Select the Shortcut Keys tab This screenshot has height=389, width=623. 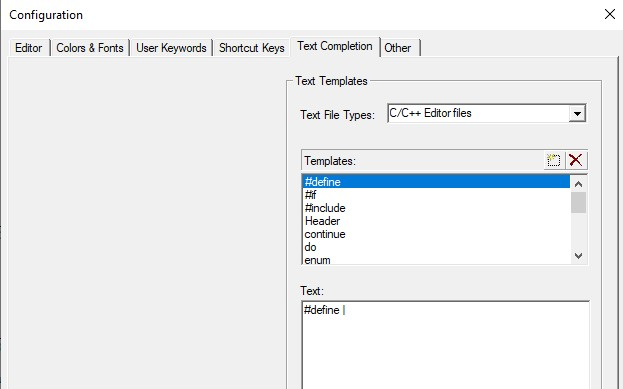point(252,48)
